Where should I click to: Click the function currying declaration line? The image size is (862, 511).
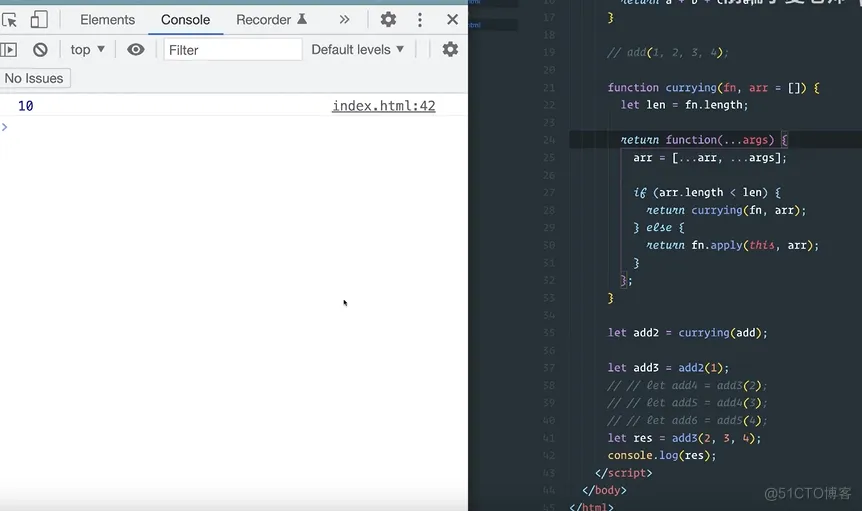(x=714, y=87)
